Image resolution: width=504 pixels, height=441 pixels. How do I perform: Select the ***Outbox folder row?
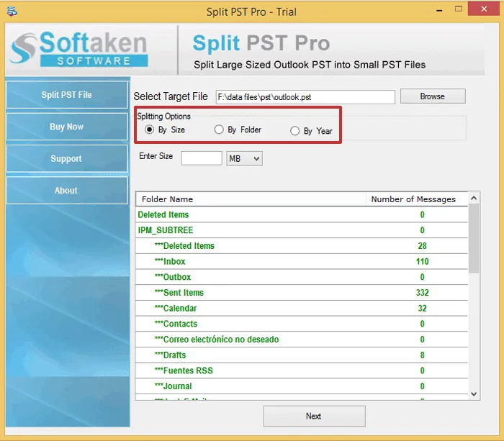(x=302, y=277)
